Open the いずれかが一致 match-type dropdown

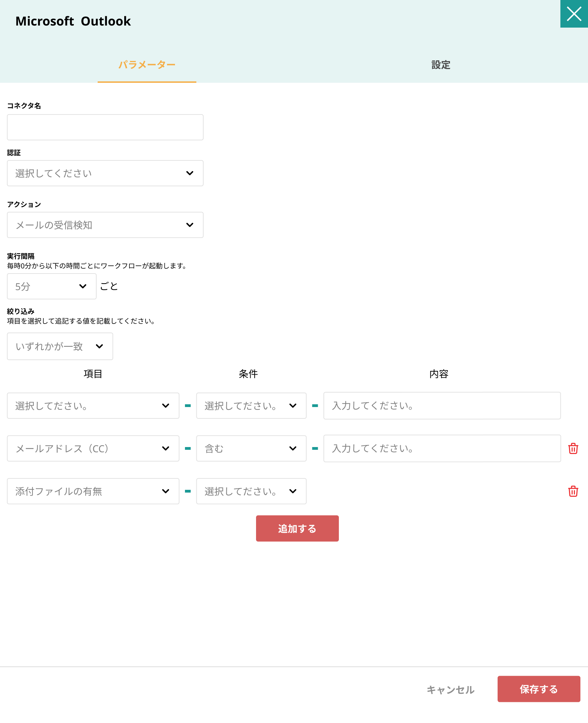[x=60, y=346]
